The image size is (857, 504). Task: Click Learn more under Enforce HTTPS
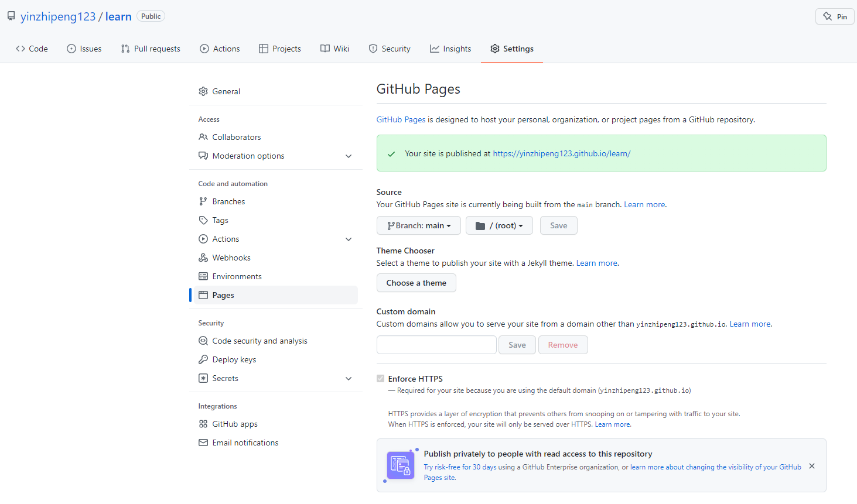(x=613, y=424)
